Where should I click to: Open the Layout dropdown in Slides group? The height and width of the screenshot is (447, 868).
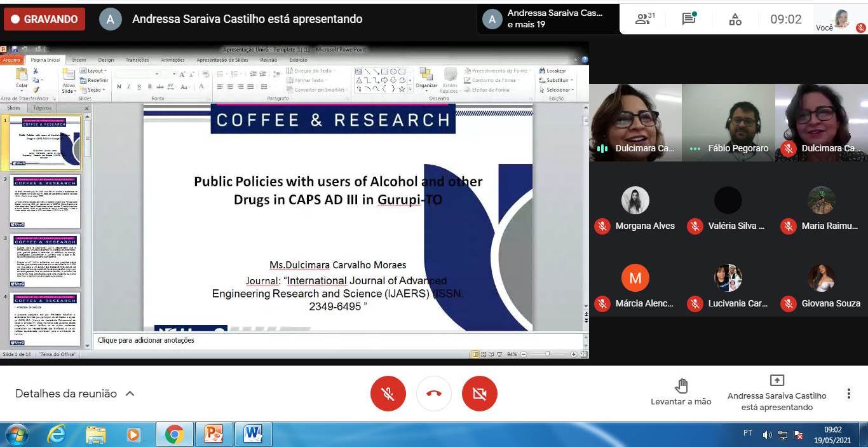(x=93, y=71)
